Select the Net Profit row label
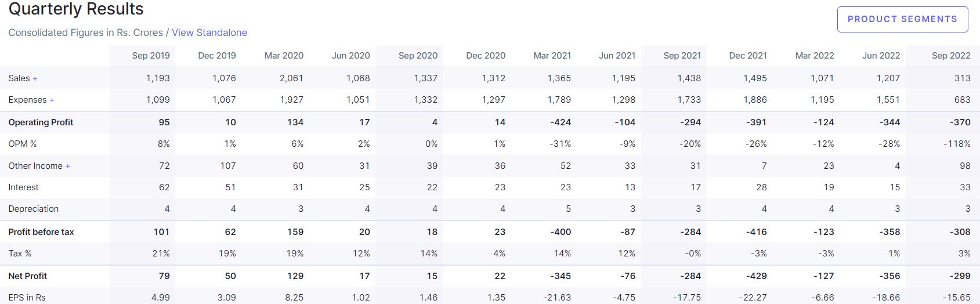Screen dimensions: 980x304 (28, 276)
